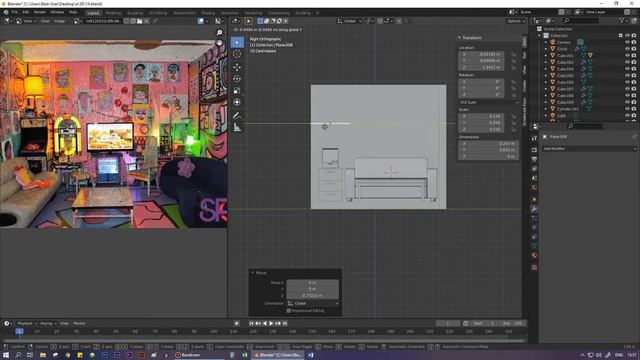Select the Move tool
The width and height of the screenshot is (640, 360).
[237, 67]
